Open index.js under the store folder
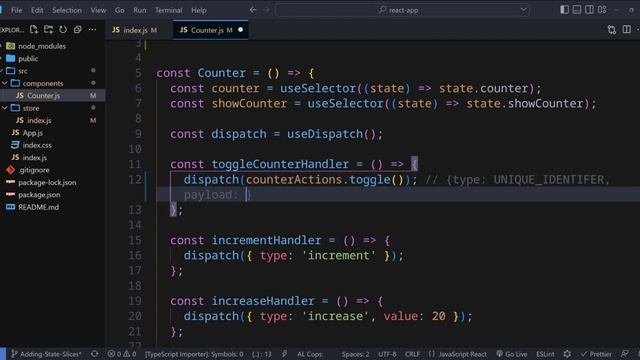This screenshot has width=640, height=360. 39,120
